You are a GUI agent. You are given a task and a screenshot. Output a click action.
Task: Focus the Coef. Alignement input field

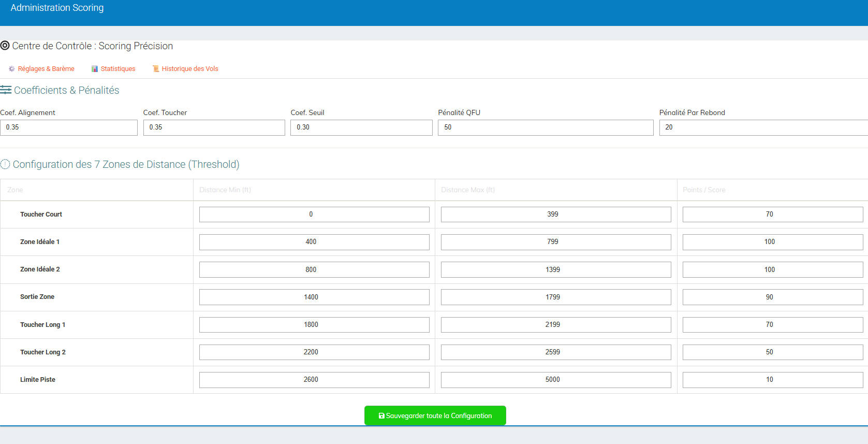coord(69,127)
